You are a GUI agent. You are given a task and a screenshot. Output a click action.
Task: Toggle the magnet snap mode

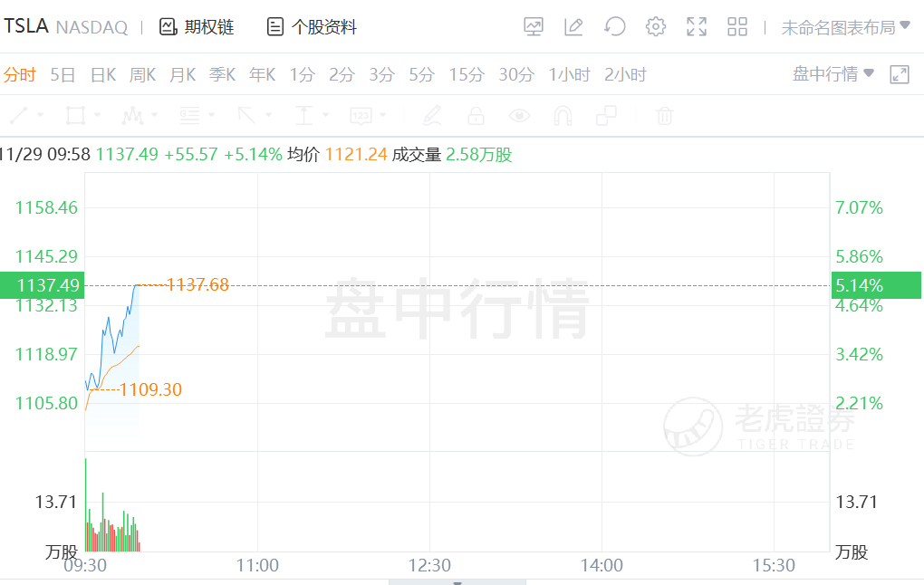563,116
